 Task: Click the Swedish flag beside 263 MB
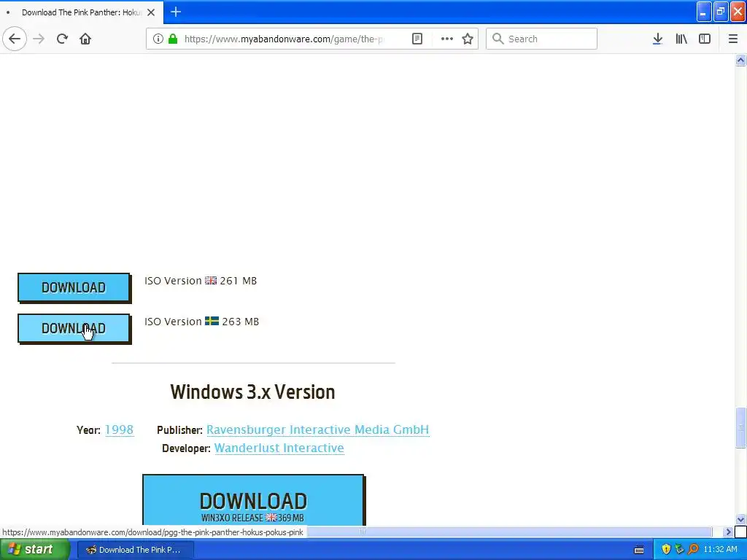[x=212, y=321]
